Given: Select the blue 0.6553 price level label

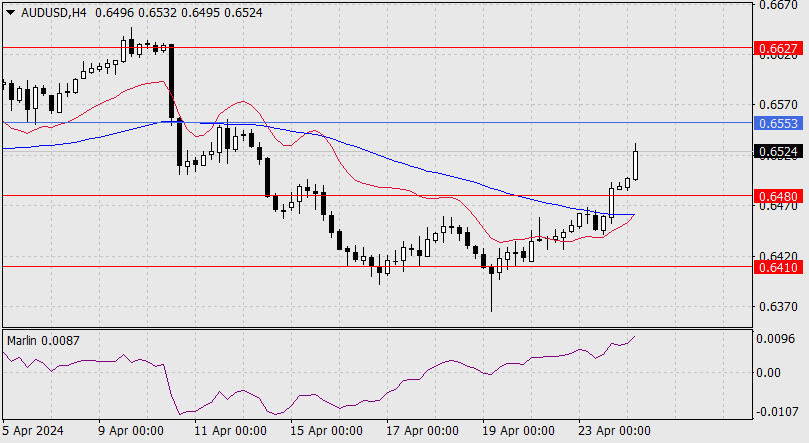Looking at the screenshot, I should 778,123.
